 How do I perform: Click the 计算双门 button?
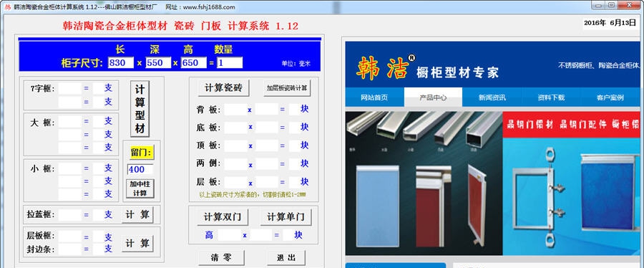(223, 216)
